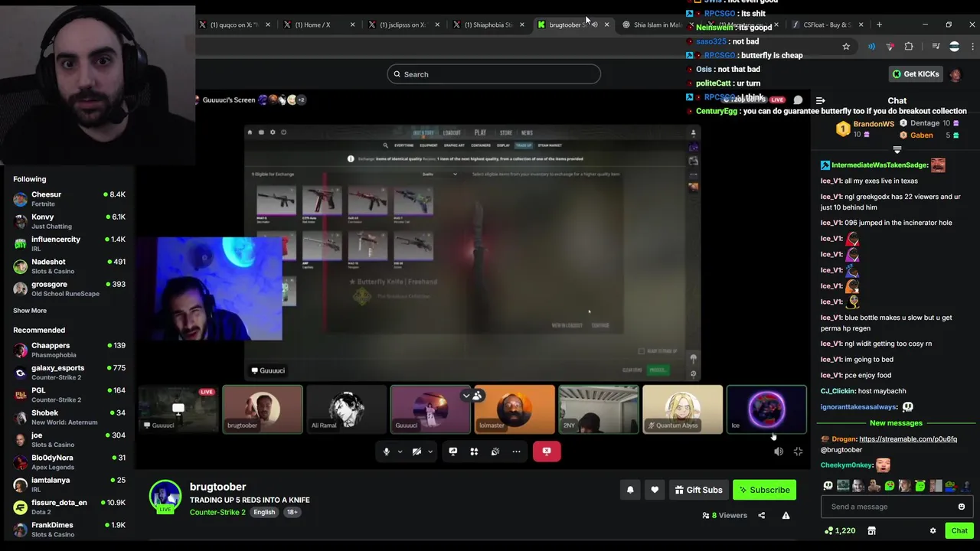Select the 2NY participant tile
The width and height of the screenshot is (980, 551).
point(598,409)
